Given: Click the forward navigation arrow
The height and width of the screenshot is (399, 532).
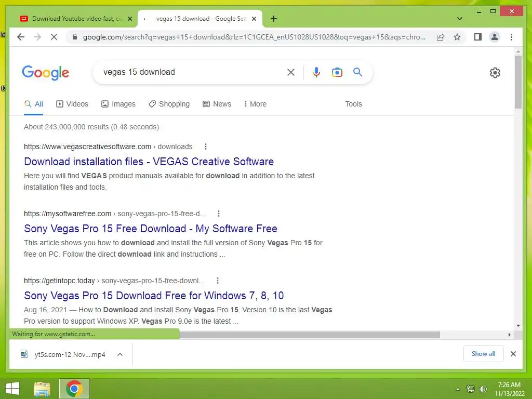Looking at the screenshot, I should point(37,37).
